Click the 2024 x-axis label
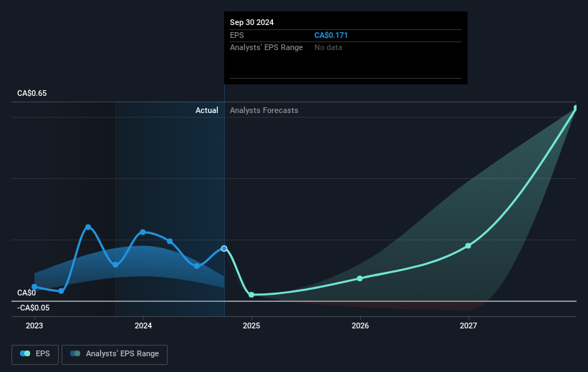Image resolution: width=588 pixels, height=372 pixels. tap(143, 325)
